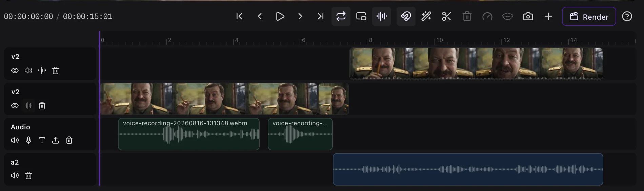The width and height of the screenshot is (644, 191).
Task: Open help with the question mark icon
Action: point(627,16)
